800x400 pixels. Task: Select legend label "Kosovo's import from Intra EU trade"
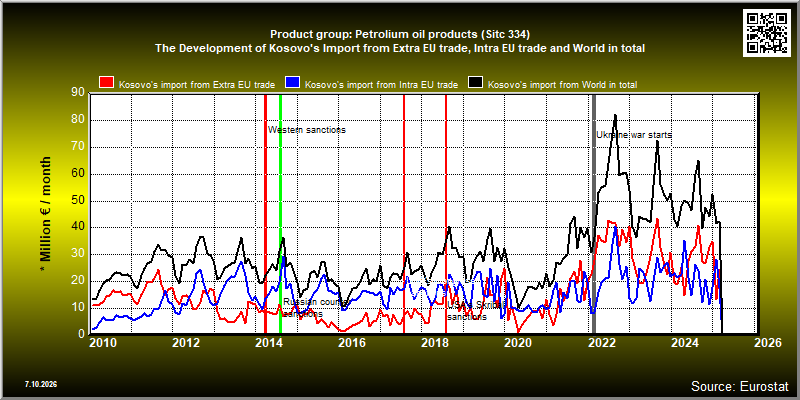coord(381,85)
